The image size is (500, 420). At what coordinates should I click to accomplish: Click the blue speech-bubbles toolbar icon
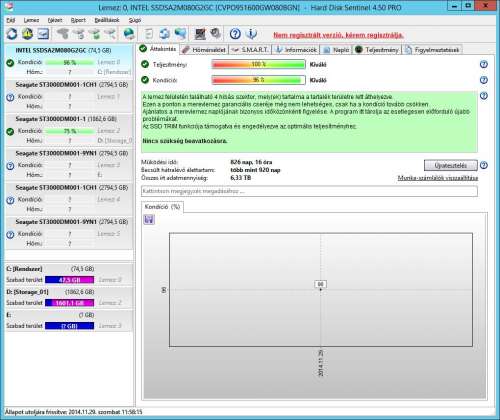click(180, 34)
